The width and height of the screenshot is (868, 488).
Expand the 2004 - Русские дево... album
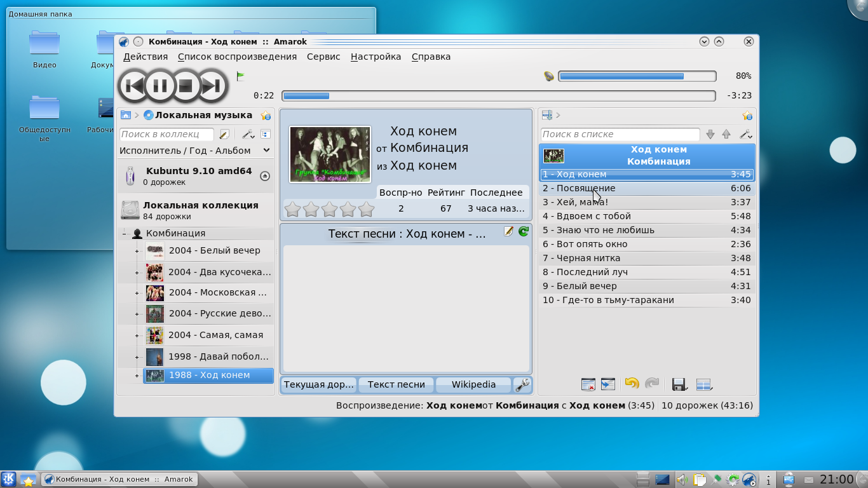point(137,314)
